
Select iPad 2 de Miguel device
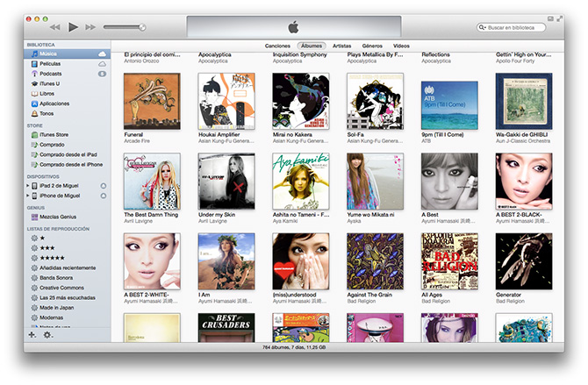59,186
